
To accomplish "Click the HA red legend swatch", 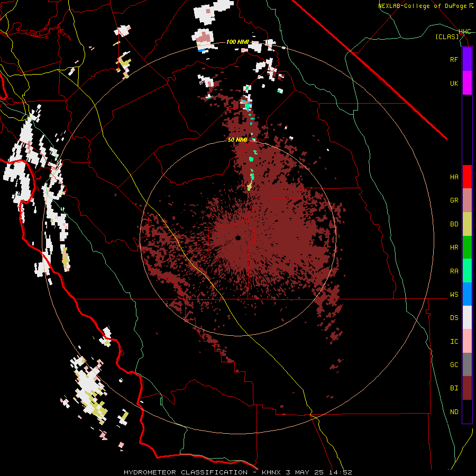I will pyautogui.click(x=467, y=177).
